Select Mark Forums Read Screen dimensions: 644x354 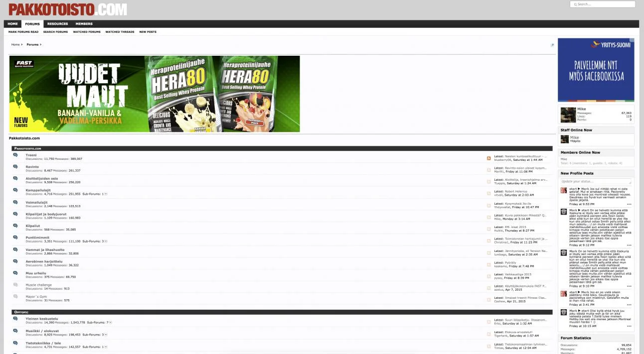[x=23, y=32]
